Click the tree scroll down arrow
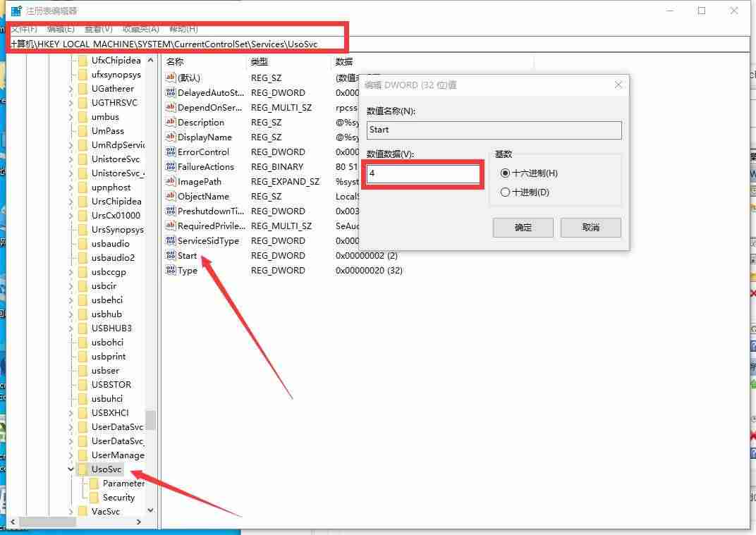 coord(151,510)
